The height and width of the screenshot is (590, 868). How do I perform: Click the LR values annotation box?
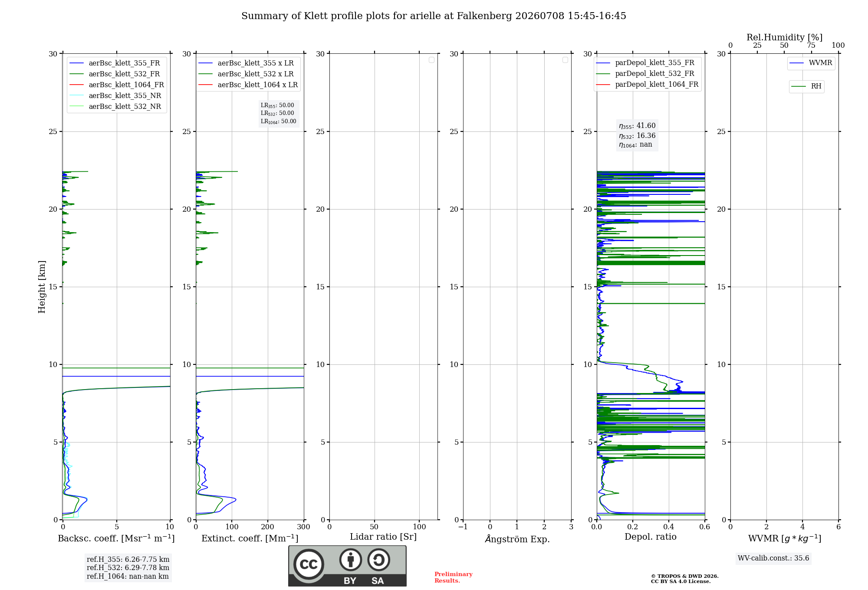(x=279, y=113)
